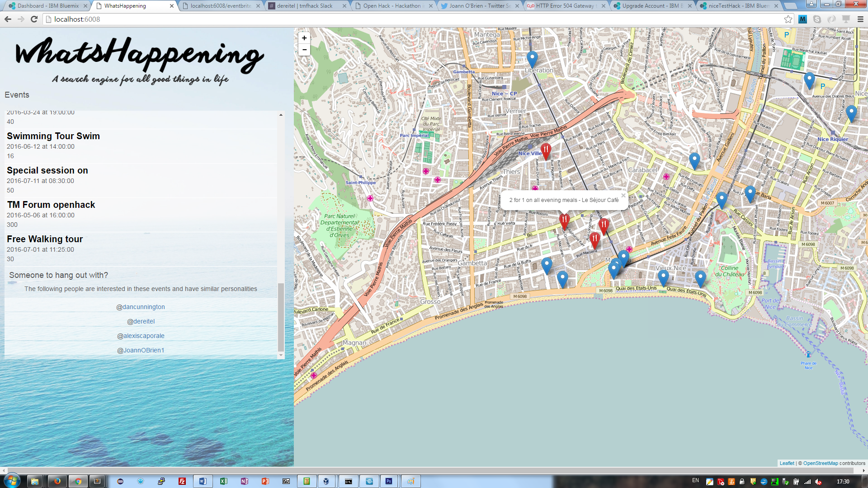Reload the page with refresh icon

click(34, 19)
